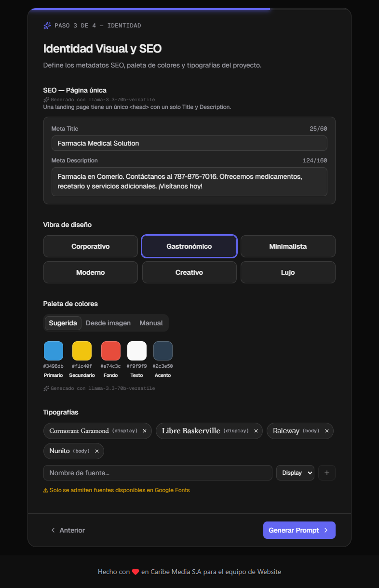Click the warning icon beside Google Fonts notice
The height and width of the screenshot is (588, 379).
(46, 490)
